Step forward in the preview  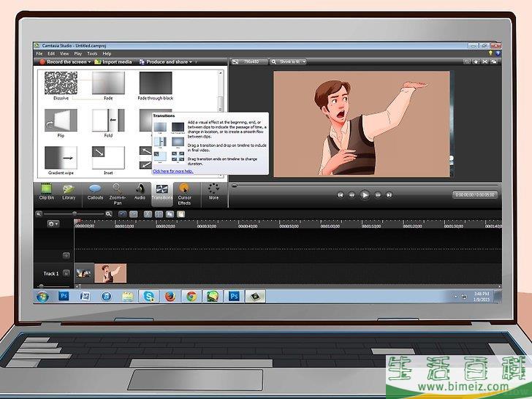[x=378, y=195]
